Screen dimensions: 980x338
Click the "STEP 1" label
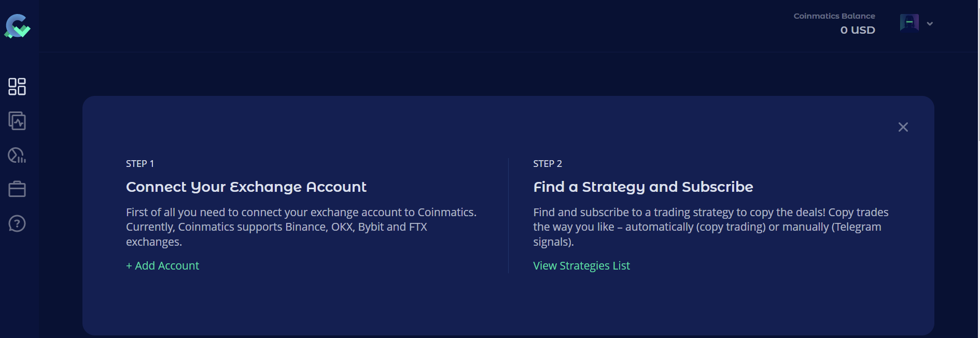click(140, 164)
